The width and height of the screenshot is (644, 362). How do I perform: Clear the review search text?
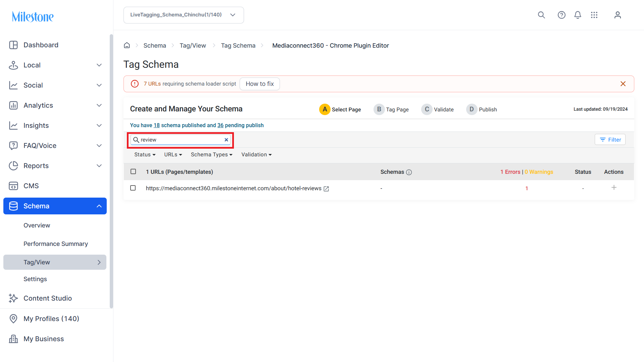226,140
